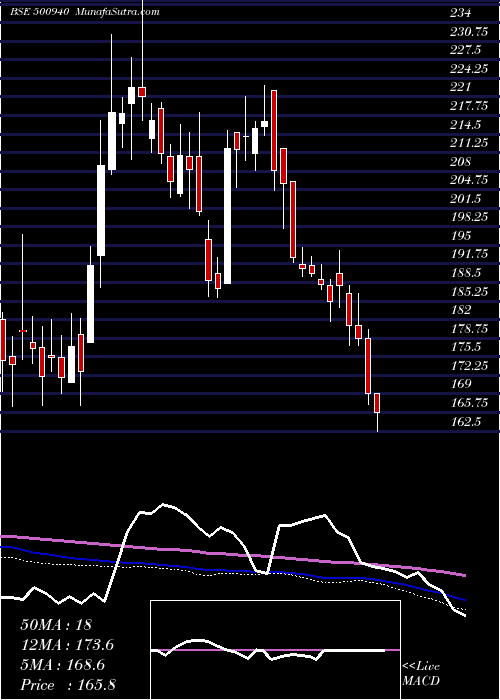
Task: Click the <<Live MACD label
Action: pos(421,674)
